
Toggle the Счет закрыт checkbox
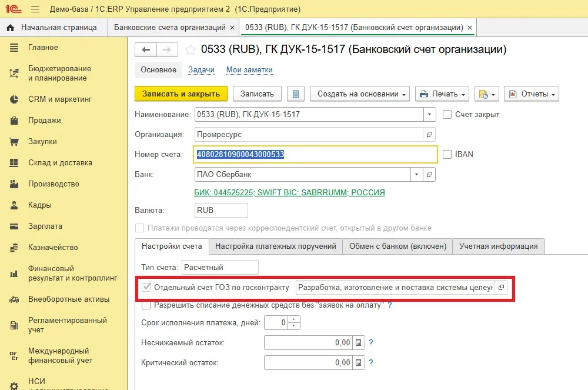point(447,114)
